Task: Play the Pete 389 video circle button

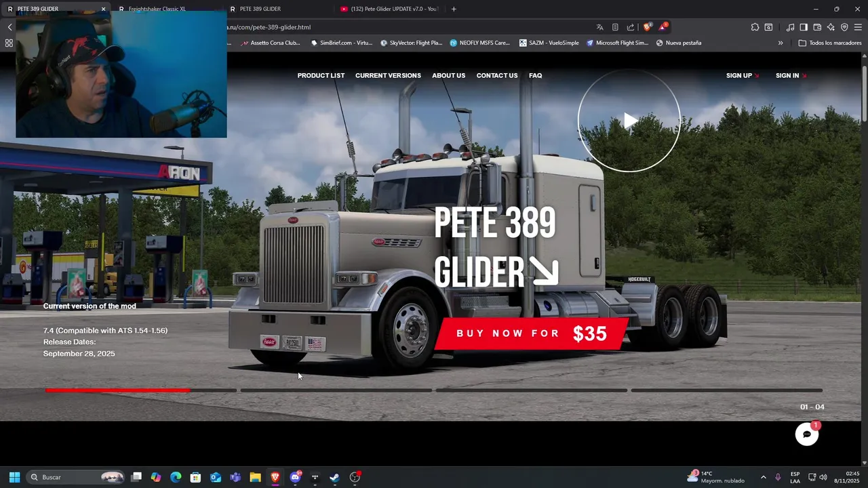Action: (x=629, y=121)
